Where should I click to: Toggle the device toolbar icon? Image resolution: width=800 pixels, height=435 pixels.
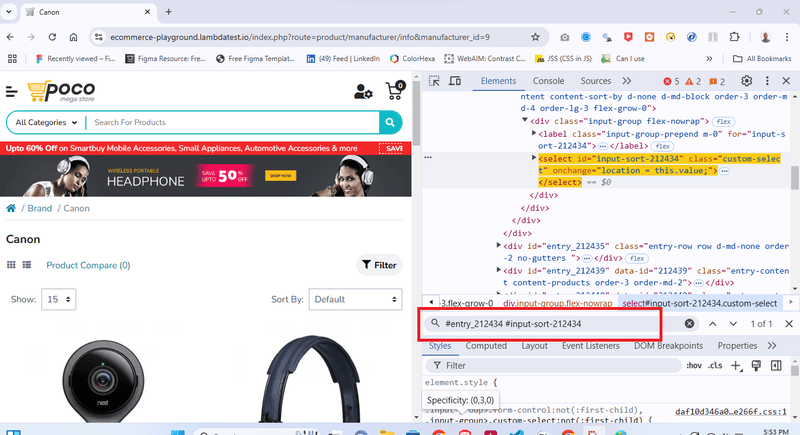point(454,81)
